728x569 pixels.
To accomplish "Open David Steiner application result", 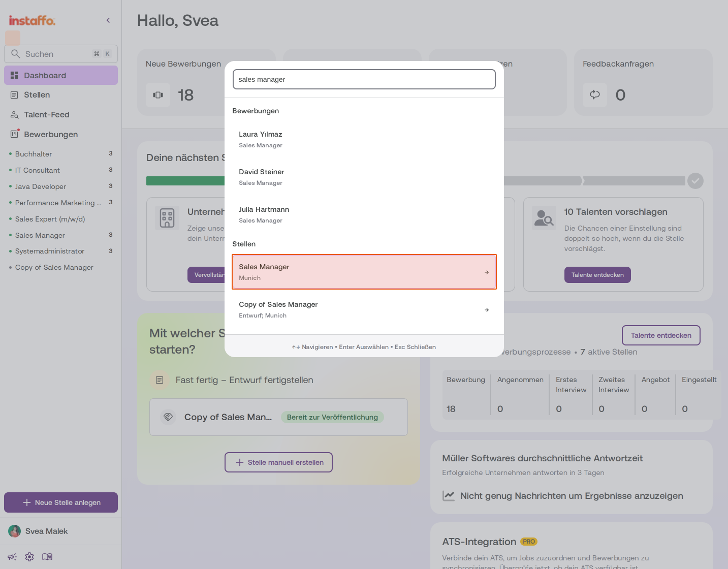I will tap(364, 177).
